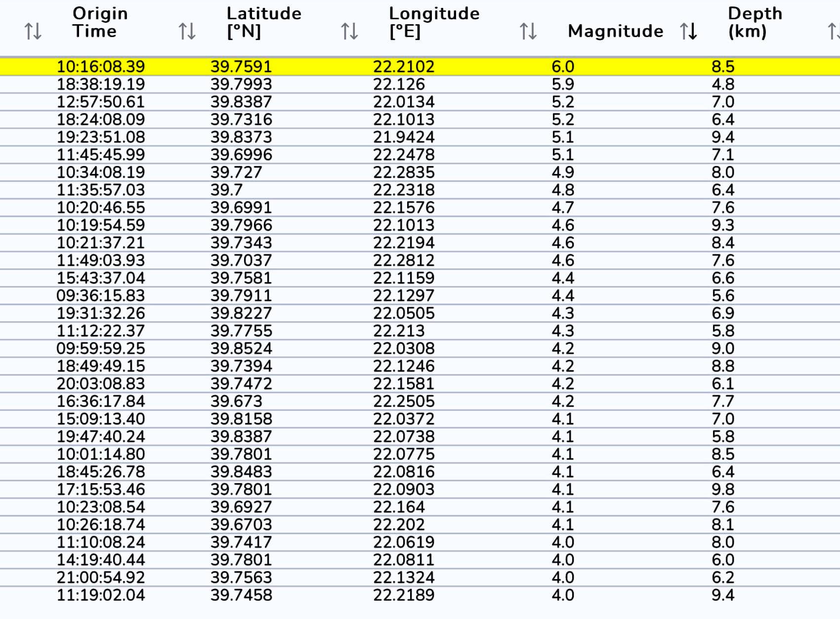Click the Origin Time column header
Viewport: 840px width, 619px height.
tap(100, 22)
